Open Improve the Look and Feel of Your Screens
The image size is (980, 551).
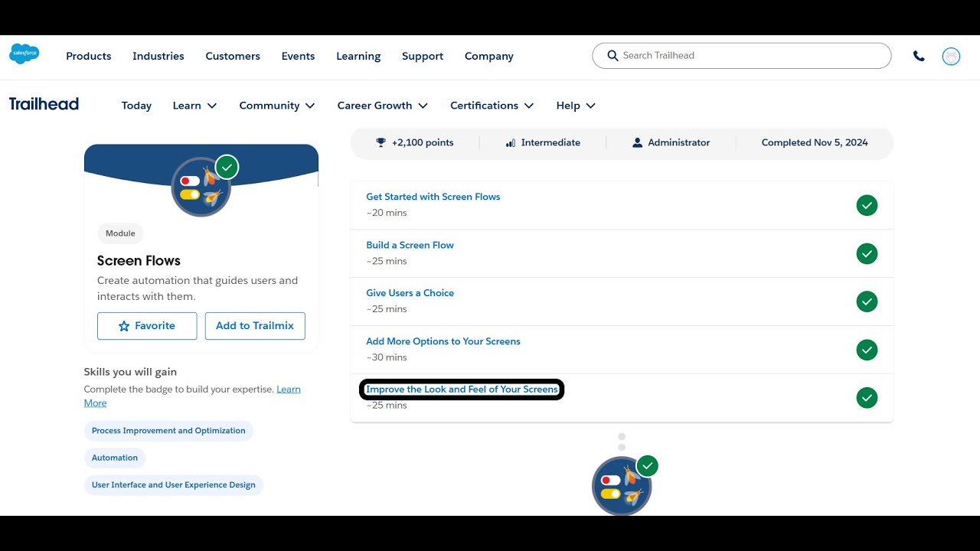[462, 390]
